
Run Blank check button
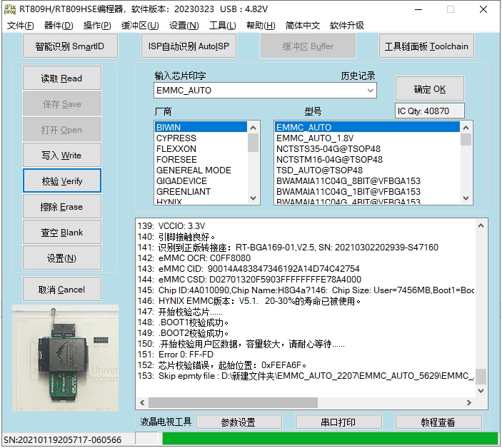[61, 233]
